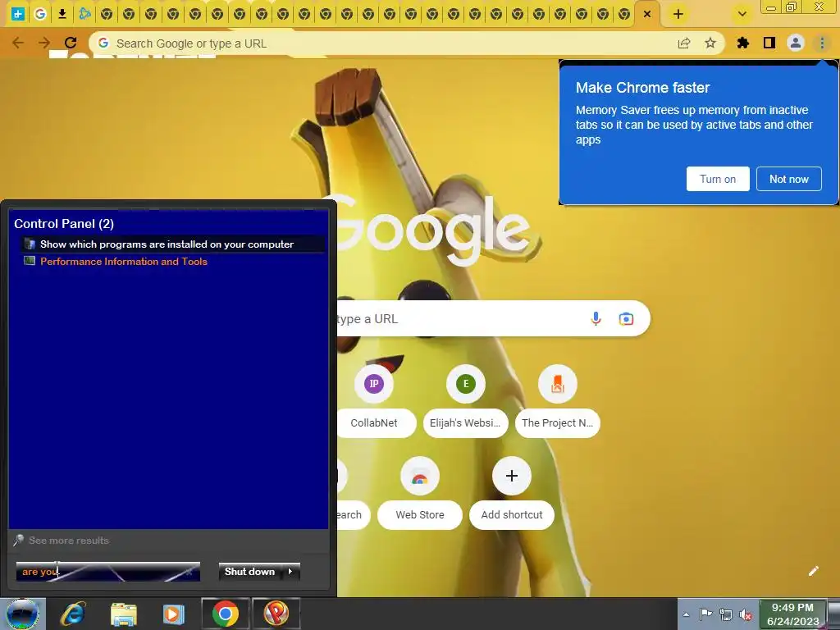Click the Shut down button

pos(249,572)
